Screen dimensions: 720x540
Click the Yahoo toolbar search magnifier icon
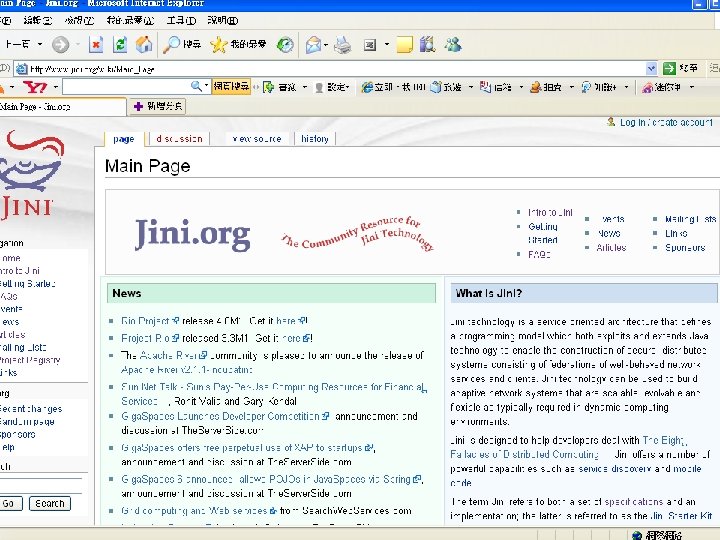[x=196, y=86]
